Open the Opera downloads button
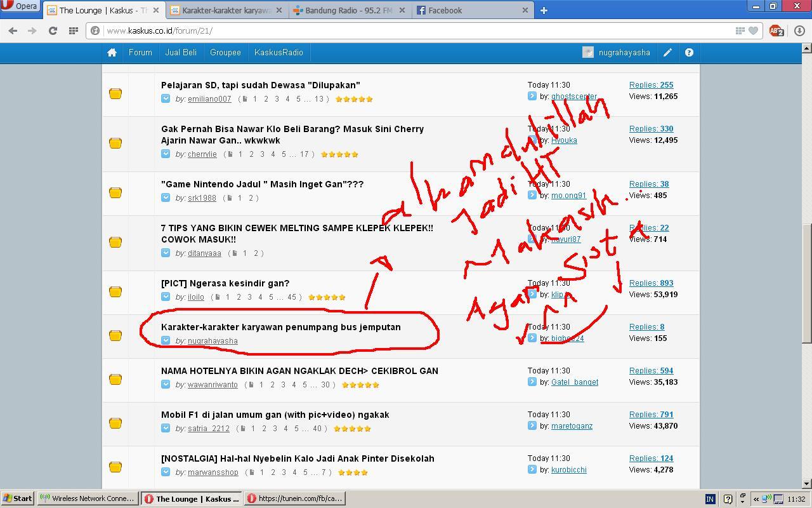This screenshot has height=508, width=812. tap(799, 30)
